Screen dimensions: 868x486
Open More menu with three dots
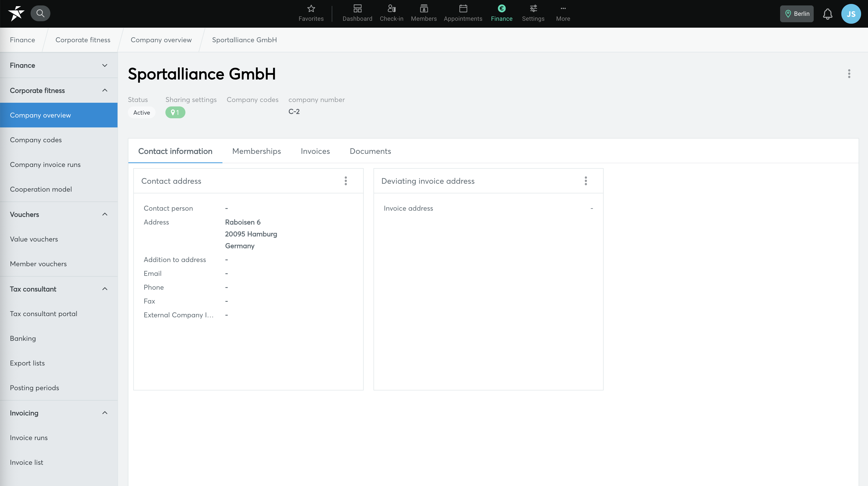[563, 14]
